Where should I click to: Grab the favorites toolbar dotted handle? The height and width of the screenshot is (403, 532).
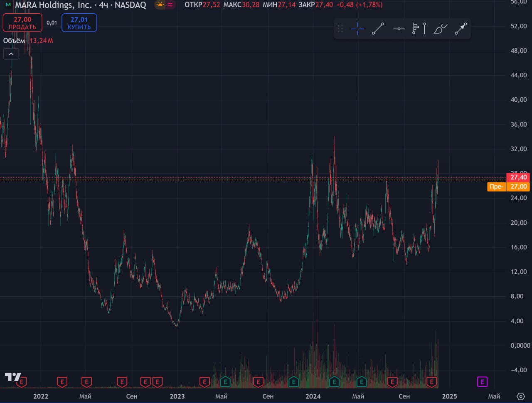pos(340,29)
